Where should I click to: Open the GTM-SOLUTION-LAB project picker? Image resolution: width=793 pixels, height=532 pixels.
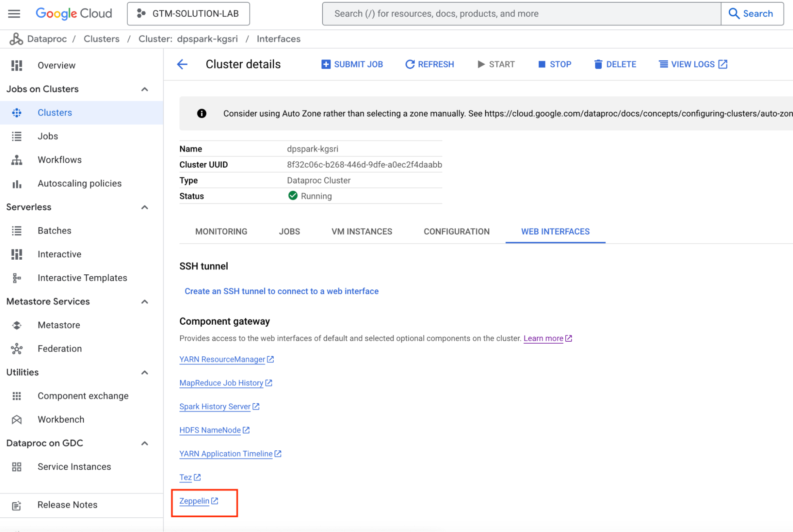coord(188,13)
